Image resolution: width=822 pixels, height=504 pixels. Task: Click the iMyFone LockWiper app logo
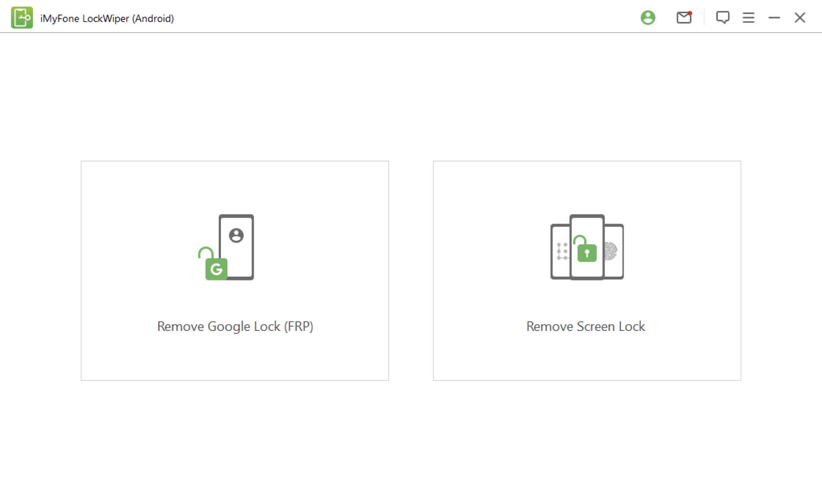22,17
